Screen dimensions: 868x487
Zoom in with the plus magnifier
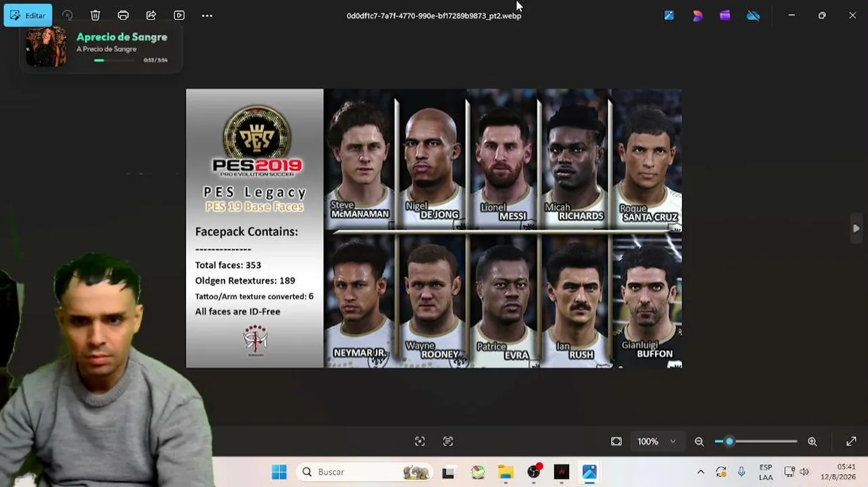[x=812, y=441]
